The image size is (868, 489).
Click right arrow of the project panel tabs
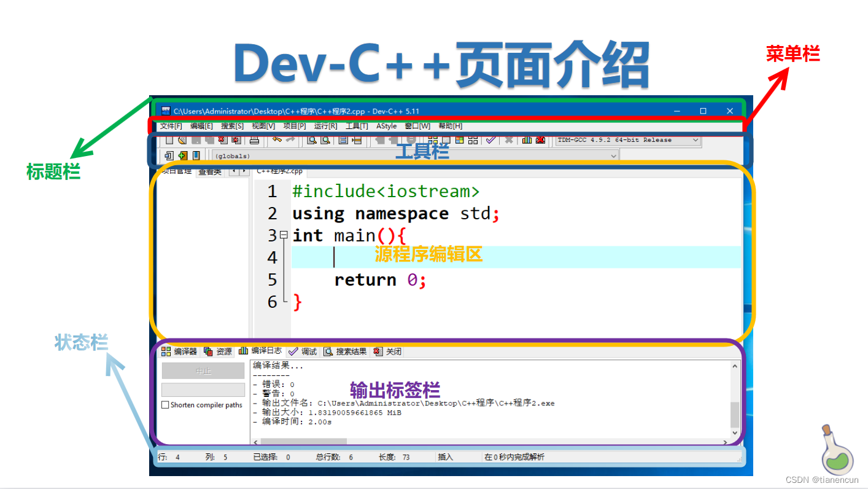244,171
